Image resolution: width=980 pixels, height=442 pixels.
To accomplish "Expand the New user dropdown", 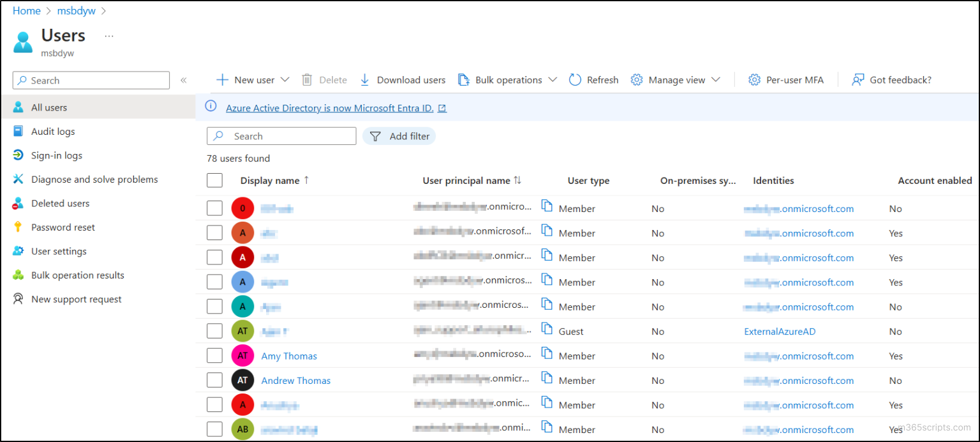I will (285, 79).
